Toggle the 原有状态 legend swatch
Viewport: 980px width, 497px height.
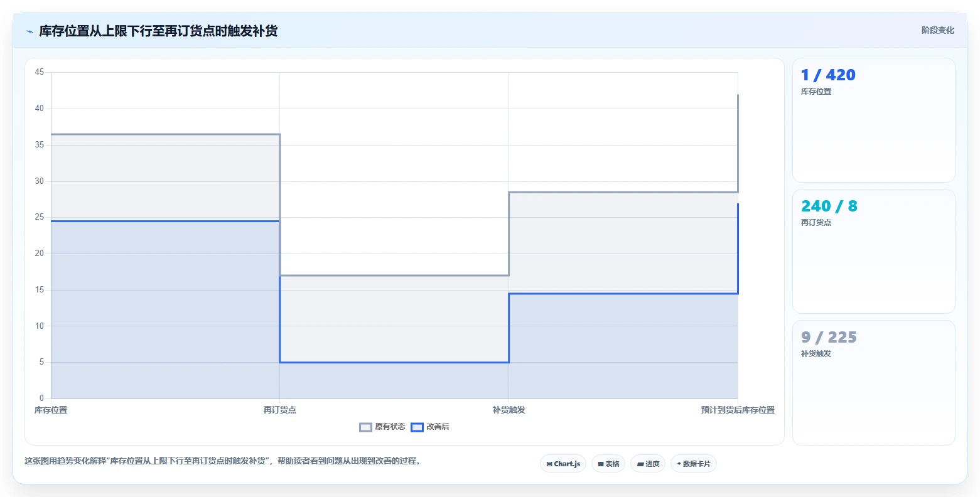coord(366,427)
